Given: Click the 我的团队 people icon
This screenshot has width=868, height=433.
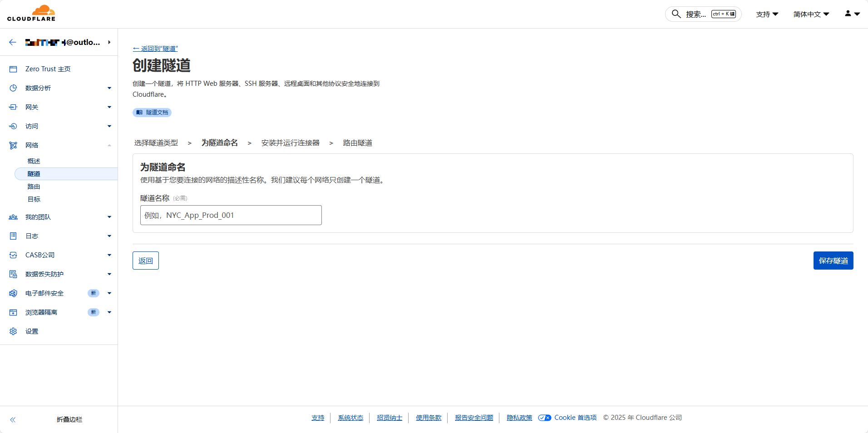Looking at the screenshot, I should (x=13, y=217).
